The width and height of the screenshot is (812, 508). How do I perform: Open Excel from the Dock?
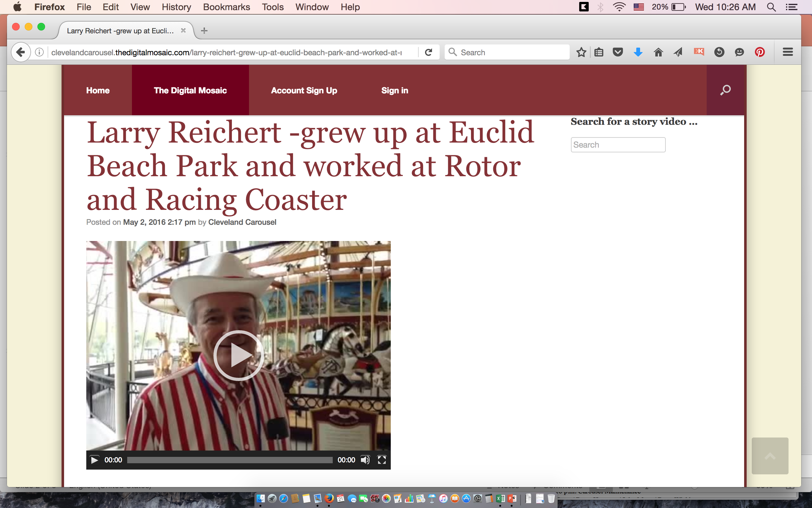(500, 498)
